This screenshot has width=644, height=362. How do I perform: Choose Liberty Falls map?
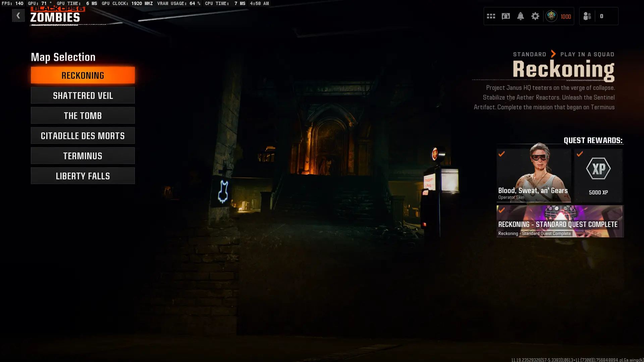83,176
